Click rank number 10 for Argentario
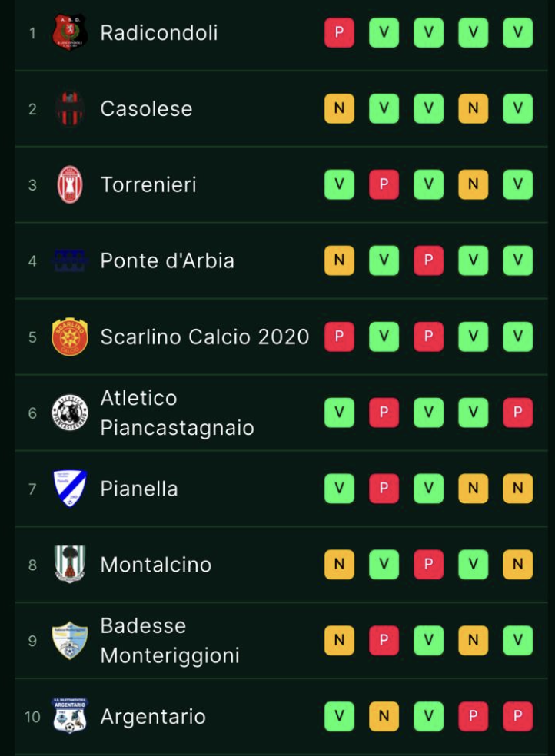The height and width of the screenshot is (756, 555). tap(32, 716)
